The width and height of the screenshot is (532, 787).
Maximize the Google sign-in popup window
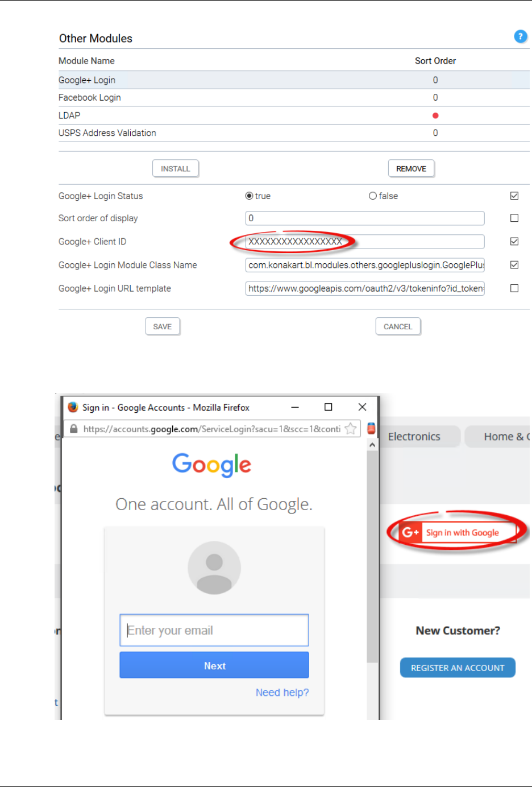[328, 407]
